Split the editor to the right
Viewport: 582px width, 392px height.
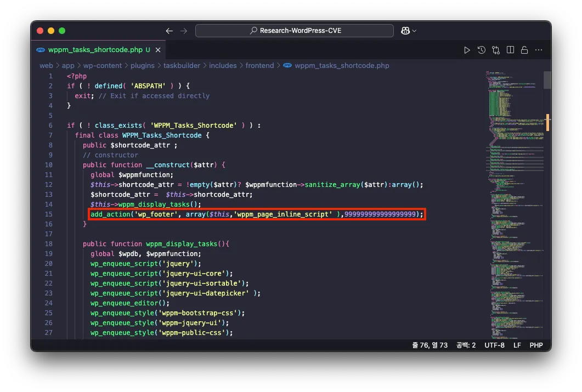(x=510, y=50)
